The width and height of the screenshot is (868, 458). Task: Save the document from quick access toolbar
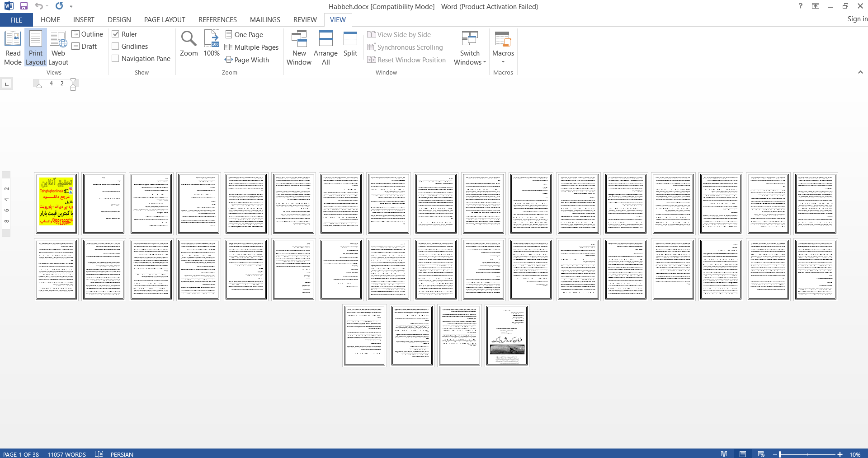click(24, 6)
